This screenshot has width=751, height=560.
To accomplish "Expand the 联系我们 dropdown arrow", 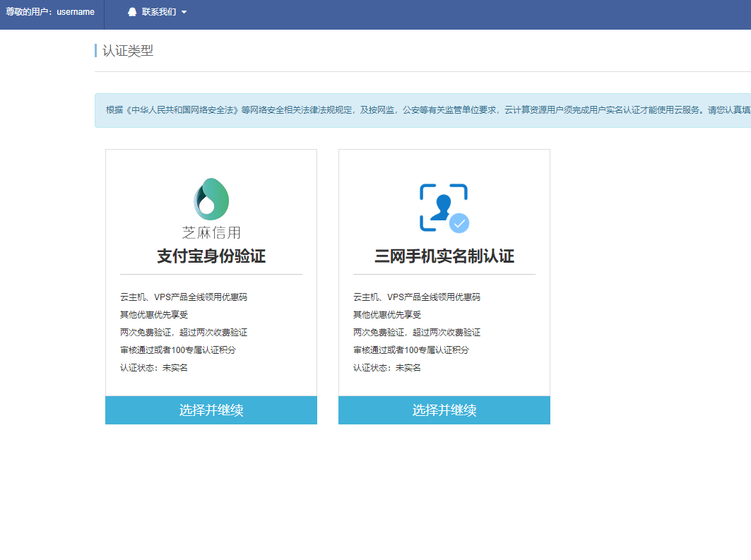I will [184, 13].
